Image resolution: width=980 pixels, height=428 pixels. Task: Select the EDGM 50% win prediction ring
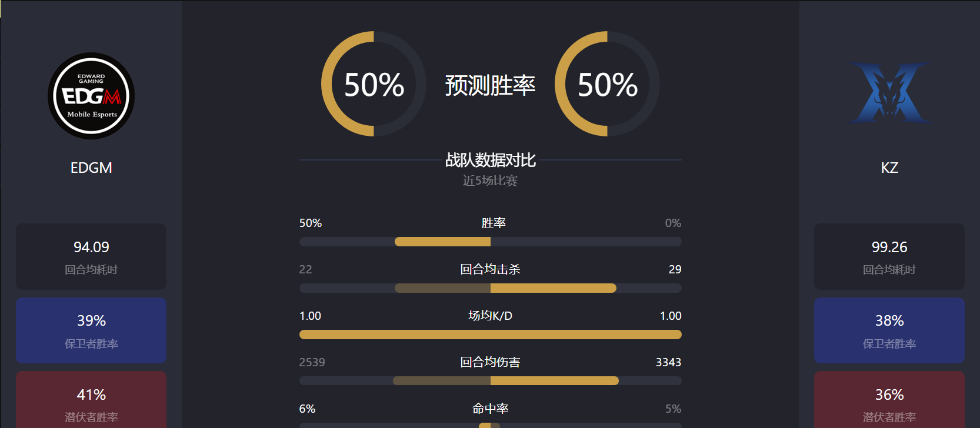(x=374, y=84)
